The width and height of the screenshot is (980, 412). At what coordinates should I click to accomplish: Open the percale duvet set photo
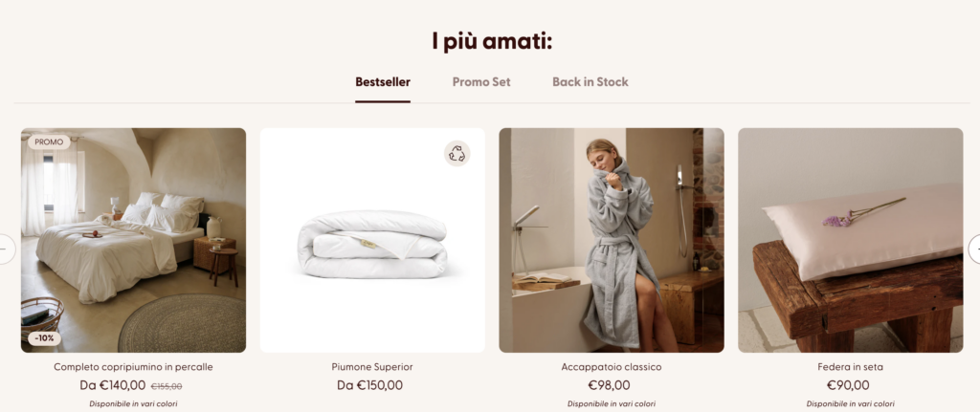tap(133, 240)
